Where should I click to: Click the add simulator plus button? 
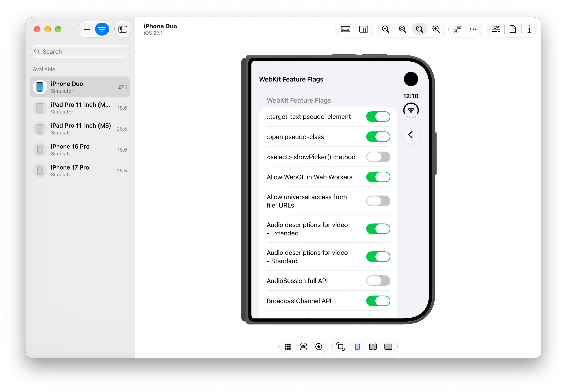(87, 30)
